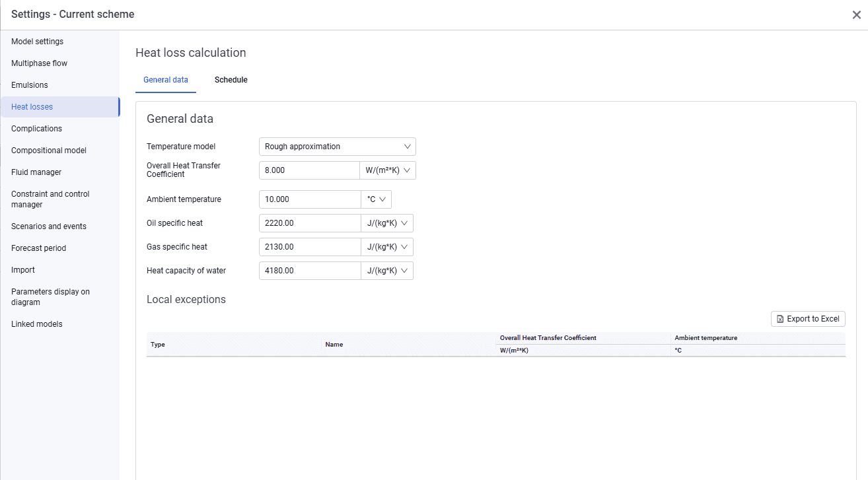
Task: Open the Temperature model dropdown
Action: point(338,147)
